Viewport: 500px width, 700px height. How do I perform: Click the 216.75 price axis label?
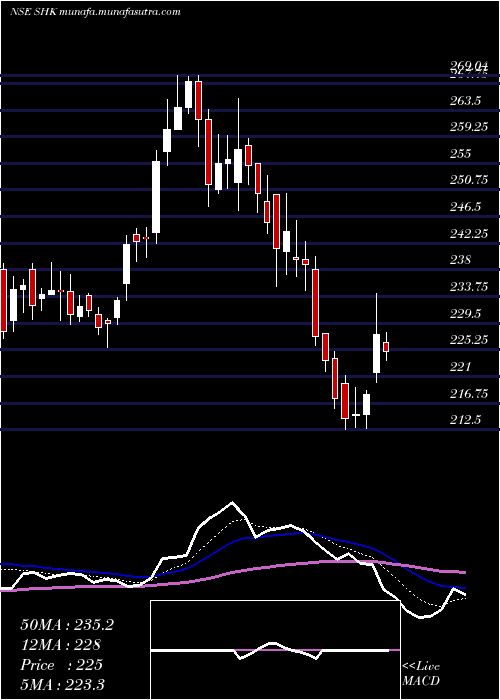tap(469, 394)
